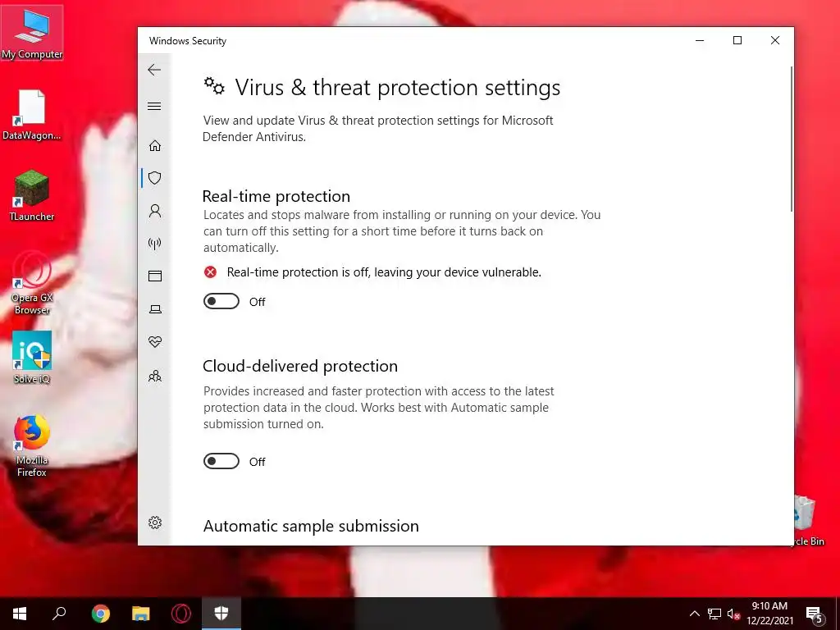
Task: Go back using the back arrow
Action: click(154, 70)
